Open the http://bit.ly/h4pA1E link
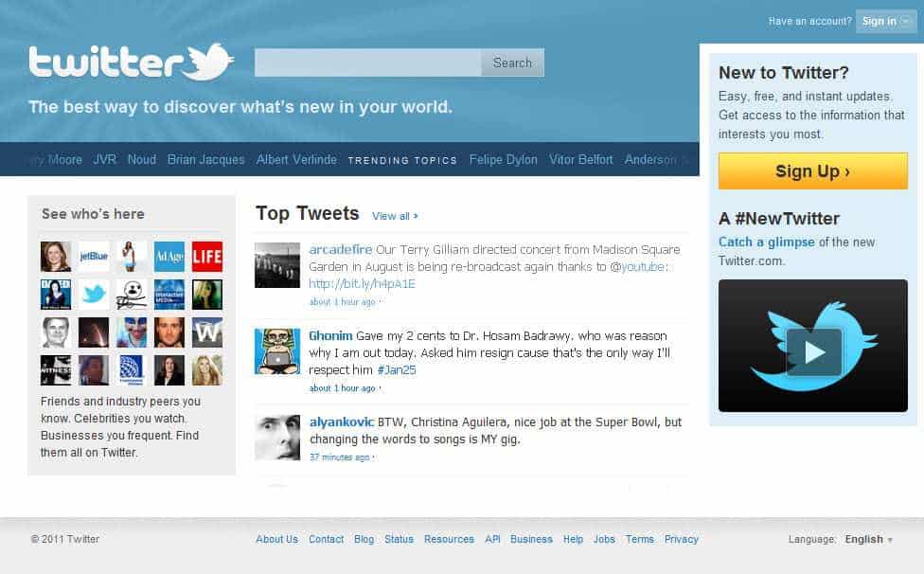This screenshot has height=574, width=924. 362,284
